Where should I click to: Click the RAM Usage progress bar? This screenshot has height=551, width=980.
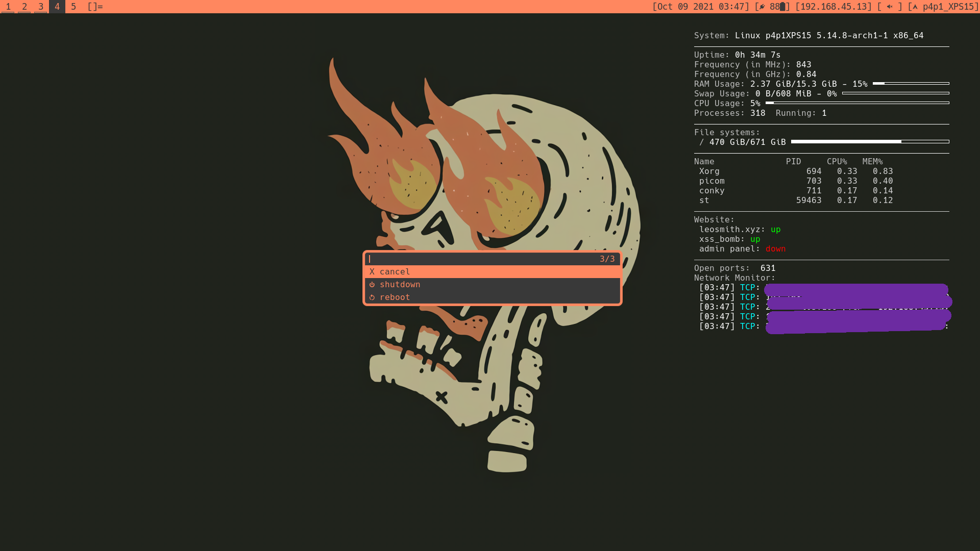(x=911, y=83)
